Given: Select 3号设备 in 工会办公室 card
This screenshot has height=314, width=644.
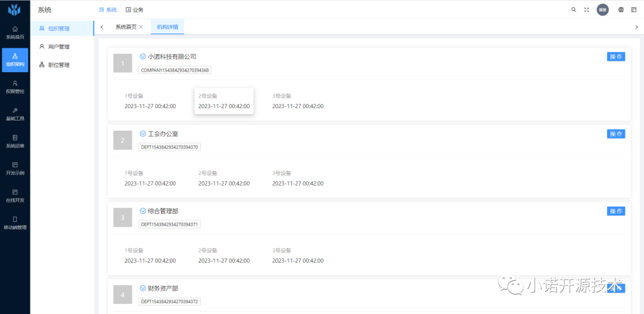Looking at the screenshot, I should pos(298,178).
